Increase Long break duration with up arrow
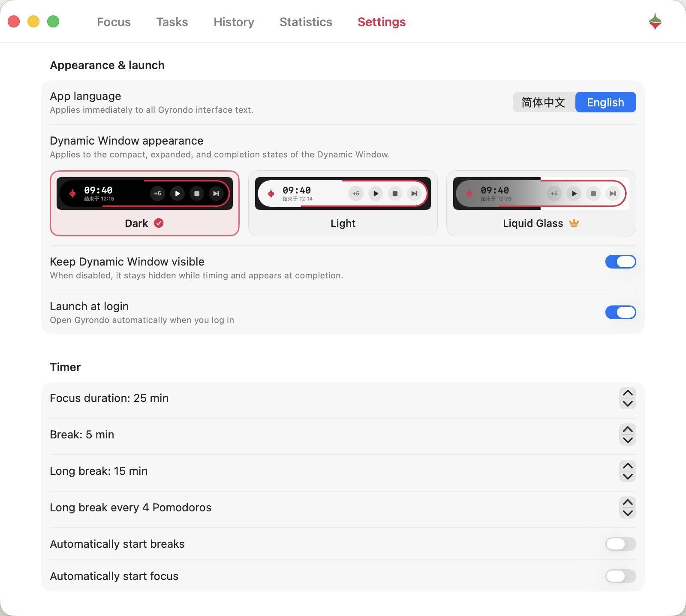This screenshot has height=616, width=686. pyautogui.click(x=628, y=466)
